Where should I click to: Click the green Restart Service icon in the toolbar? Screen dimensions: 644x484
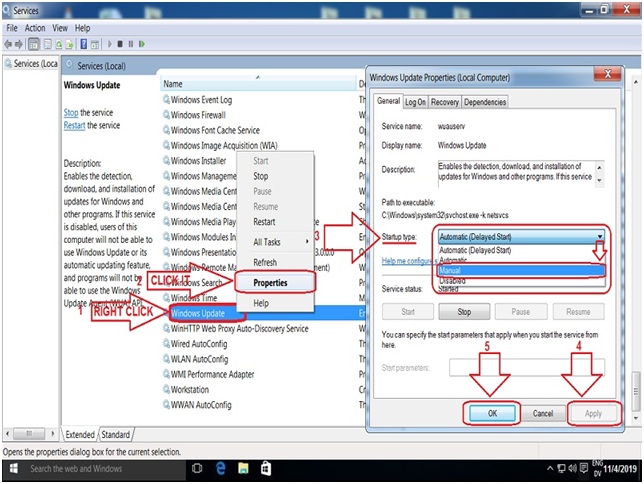coord(142,44)
